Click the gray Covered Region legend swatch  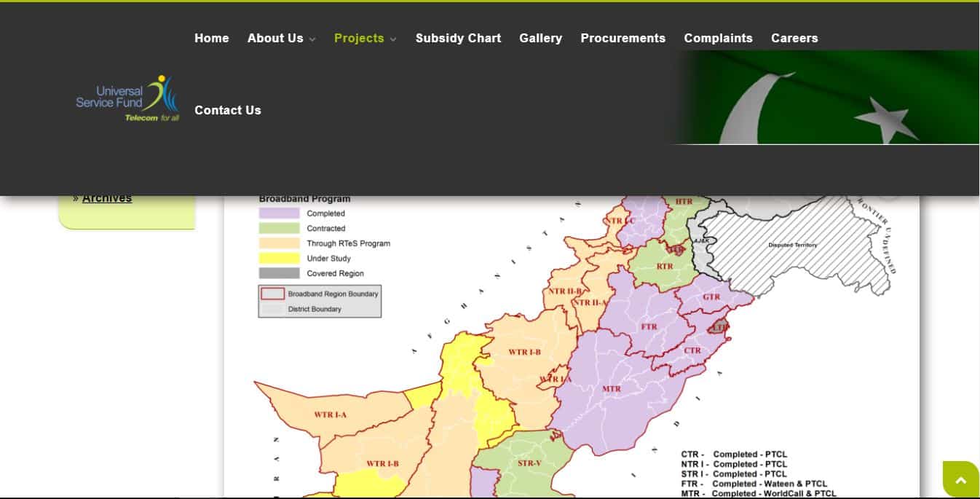point(280,273)
